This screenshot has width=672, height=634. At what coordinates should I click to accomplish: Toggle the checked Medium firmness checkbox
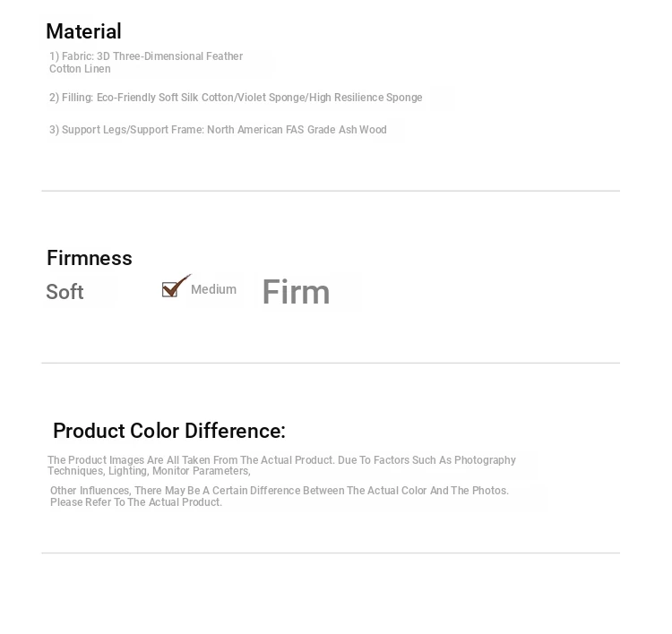(x=170, y=288)
